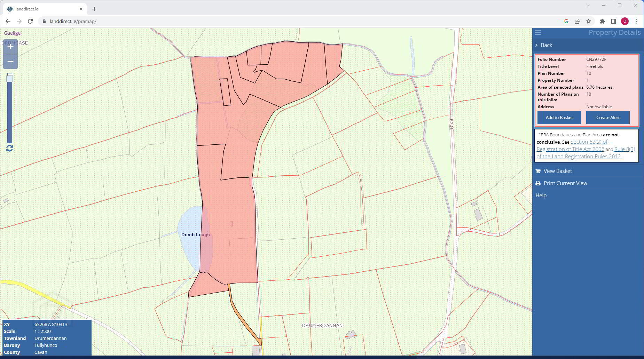Expand the Back item chevron

pos(536,45)
